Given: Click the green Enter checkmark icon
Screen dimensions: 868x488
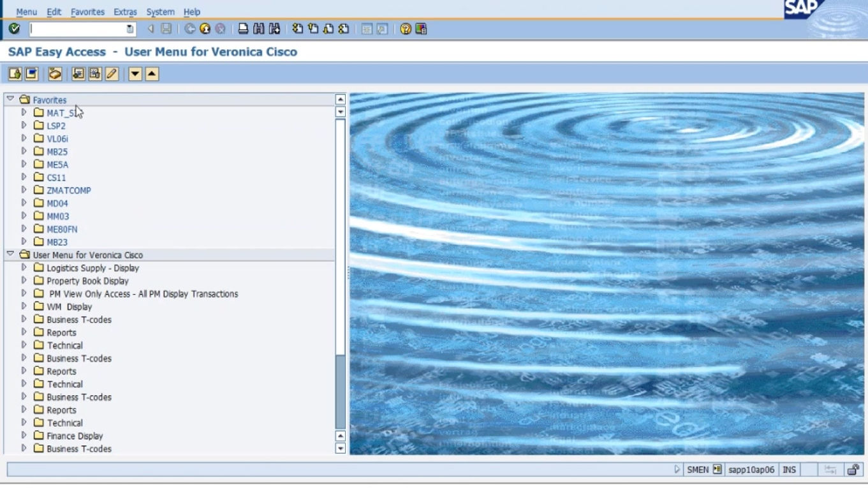Looking at the screenshot, I should (x=14, y=29).
